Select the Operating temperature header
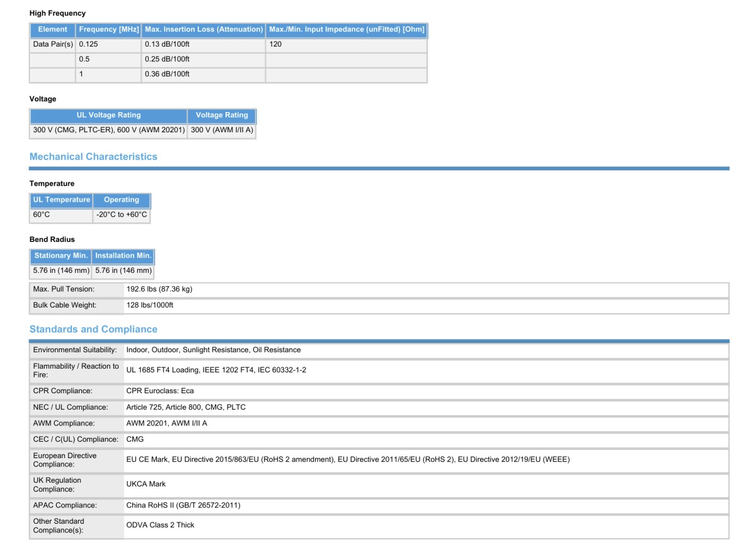The image size is (756, 542). tap(122, 200)
